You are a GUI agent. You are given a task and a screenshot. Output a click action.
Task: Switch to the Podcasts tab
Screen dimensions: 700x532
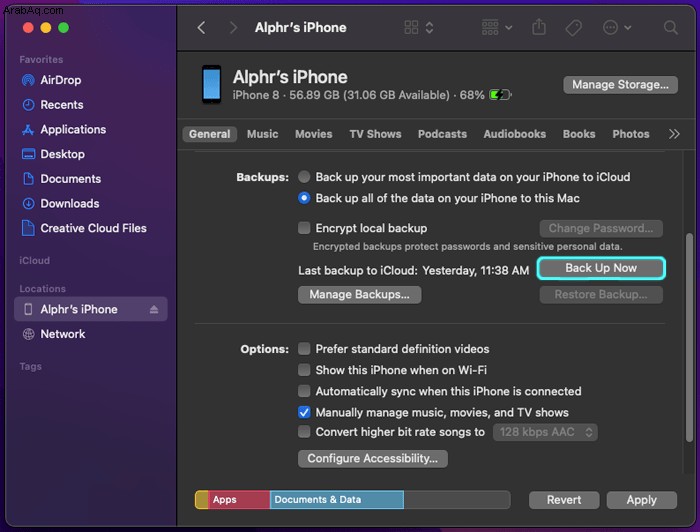pos(442,134)
